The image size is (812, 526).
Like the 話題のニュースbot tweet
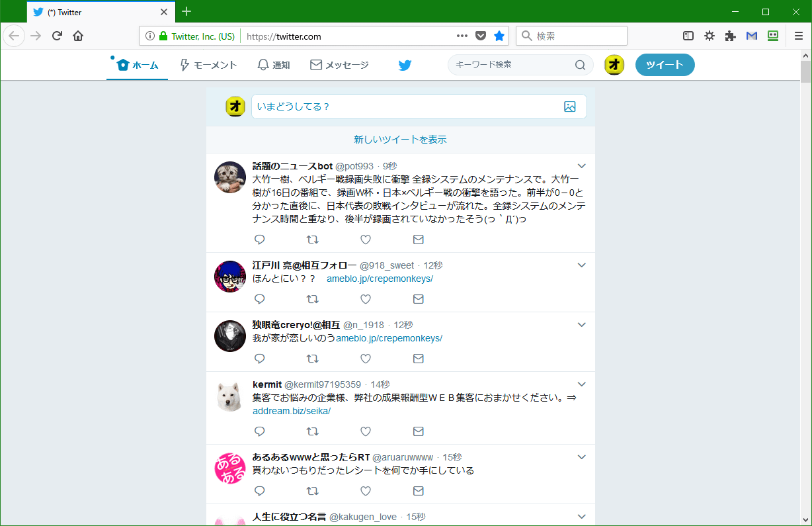(x=366, y=240)
